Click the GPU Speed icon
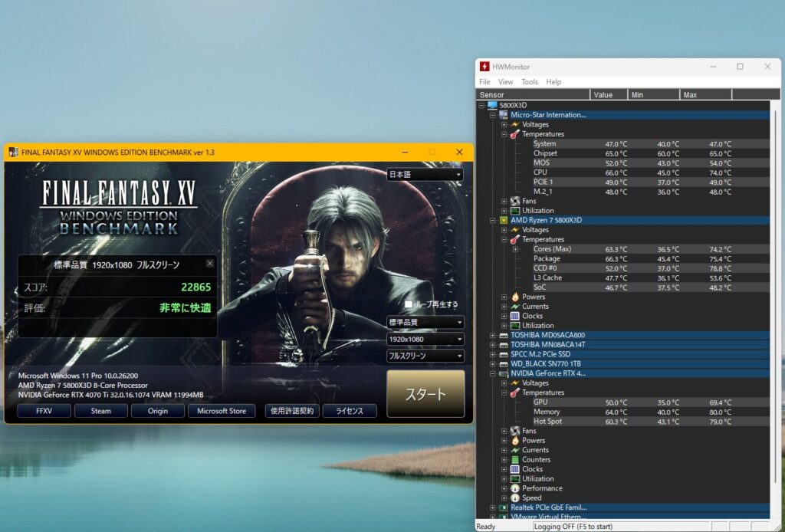This screenshot has height=532, width=785. 514,498
